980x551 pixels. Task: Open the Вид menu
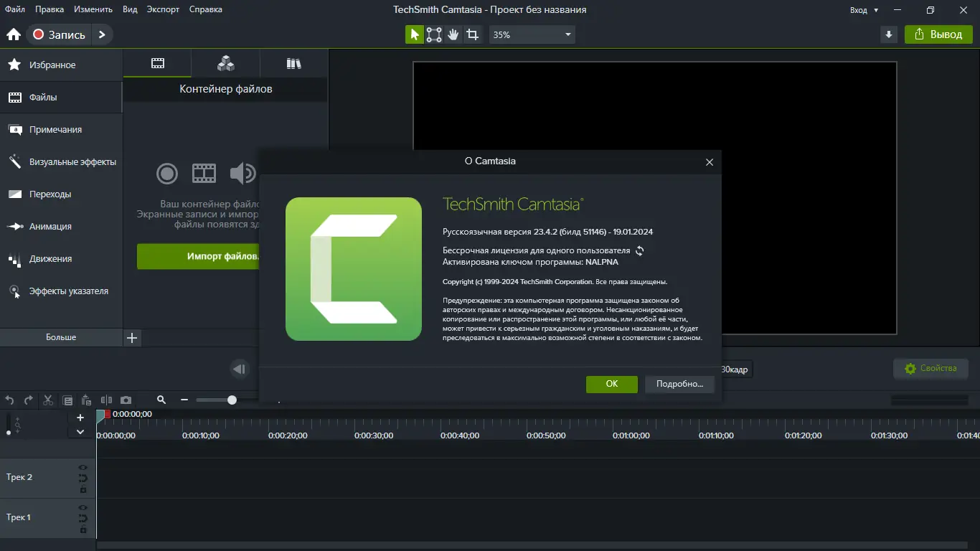[x=130, y=9]
